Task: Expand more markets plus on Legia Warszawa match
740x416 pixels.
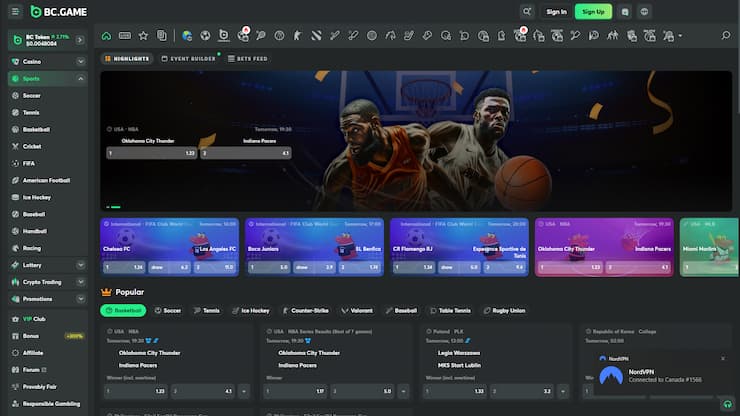Action: [x=563, y=391]
